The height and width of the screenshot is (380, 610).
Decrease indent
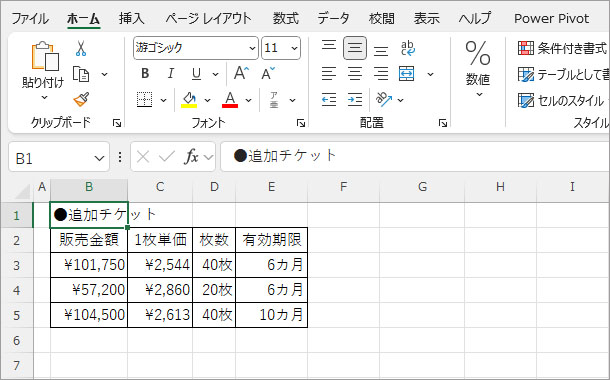click(329, 100)
